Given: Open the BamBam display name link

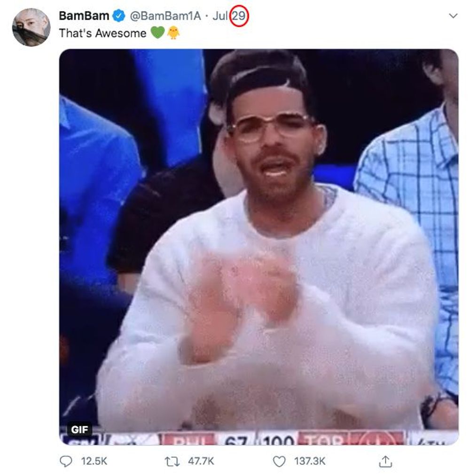Looking at the screenshot, I should tap(84, 16).
